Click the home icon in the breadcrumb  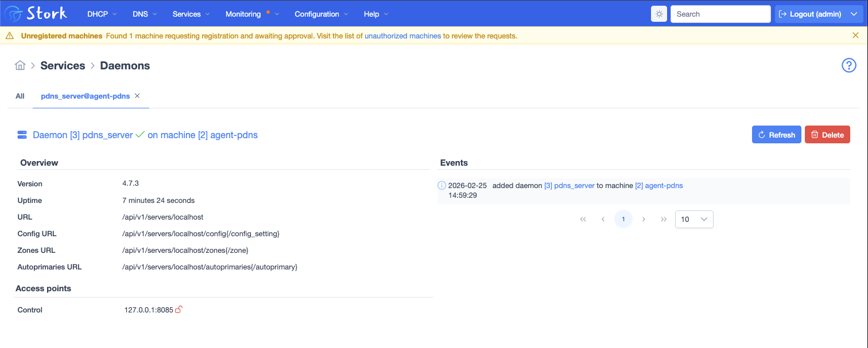click(20, 65)
